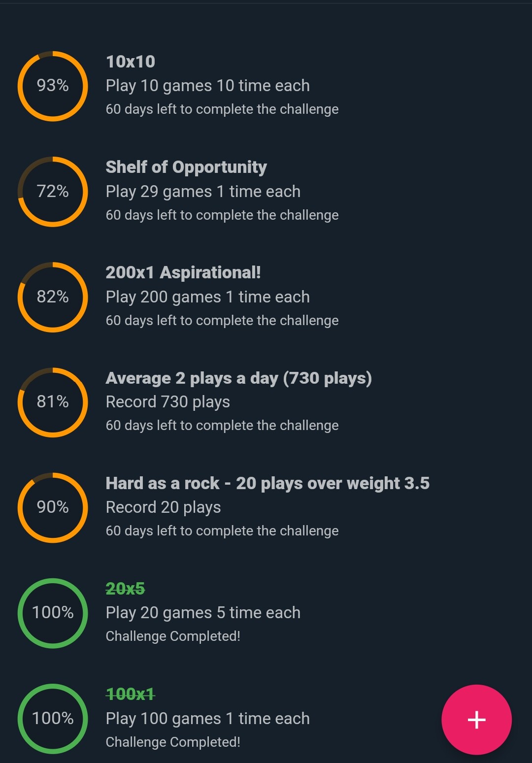Tap 'Record 730 plays' description
Viewport: 532px width, 763px height.
[x=168, y=402]
